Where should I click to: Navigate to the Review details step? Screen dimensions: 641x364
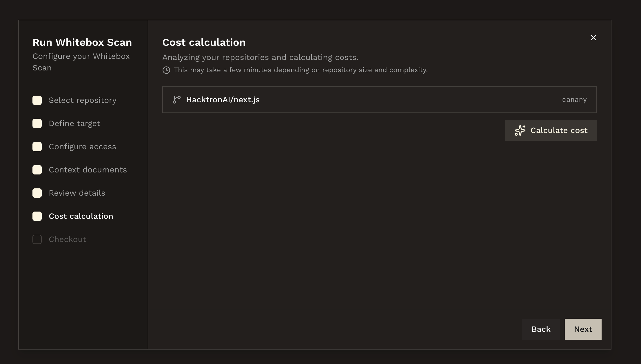(77, 193)
